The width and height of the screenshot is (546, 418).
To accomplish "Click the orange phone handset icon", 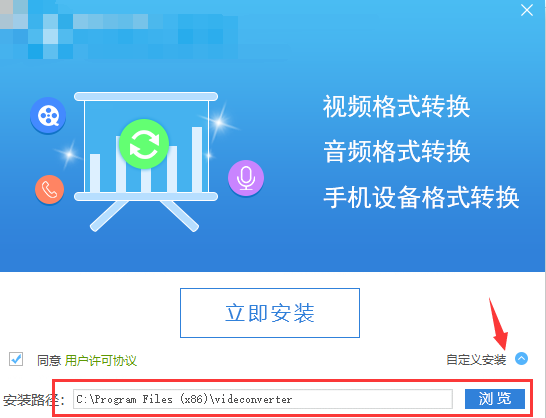I will click(49, 189).
